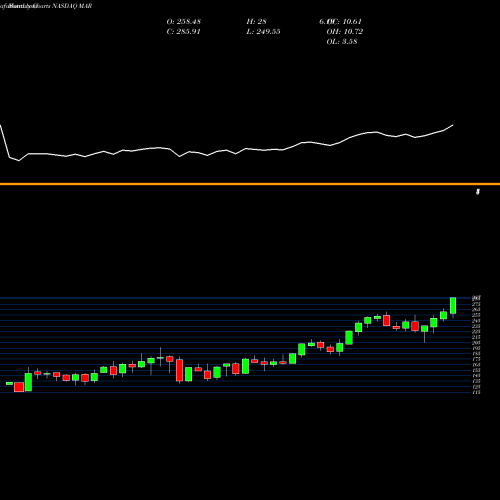The image size is (500, 500).
Task: Click the 115 price axis label
Action: point(477,392)
